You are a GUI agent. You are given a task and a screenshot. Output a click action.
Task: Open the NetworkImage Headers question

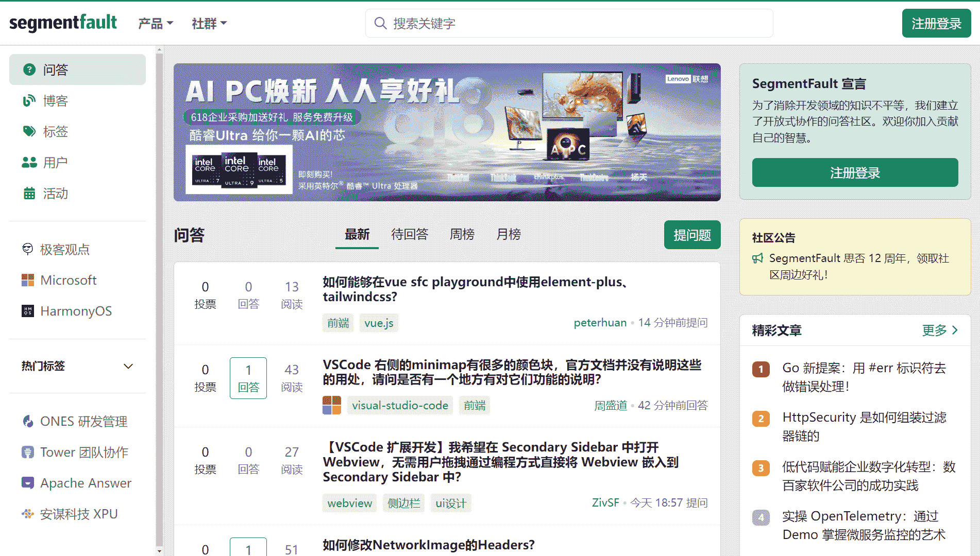click(x=429, y=544)
